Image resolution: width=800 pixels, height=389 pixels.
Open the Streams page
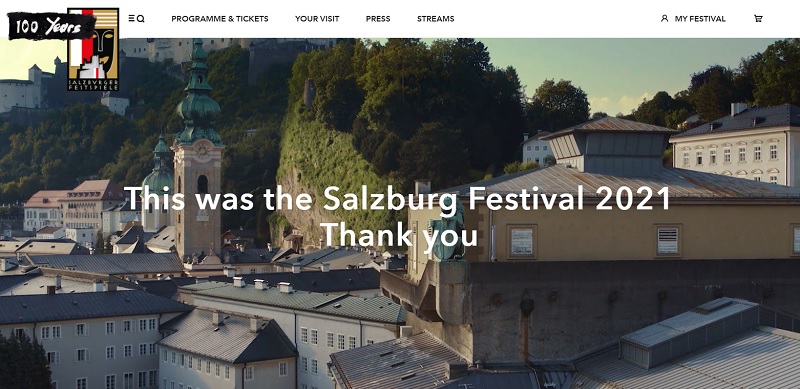436,19
